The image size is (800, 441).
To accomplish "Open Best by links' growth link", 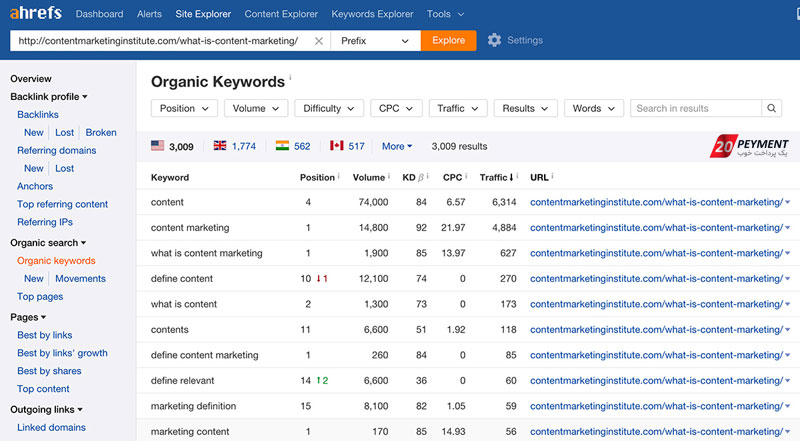I will (x=62, y=353).
